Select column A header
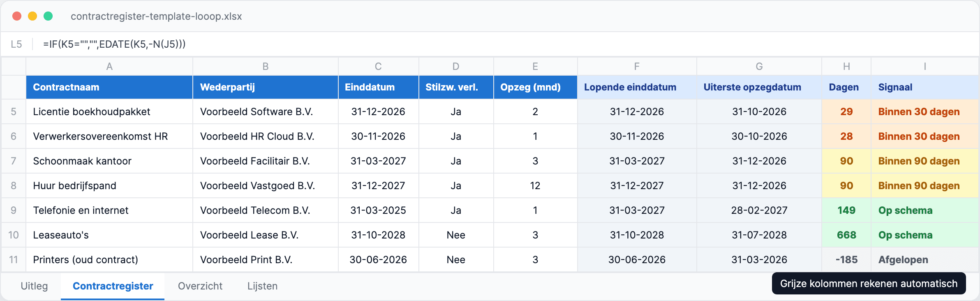 click(x=109, y=66)
